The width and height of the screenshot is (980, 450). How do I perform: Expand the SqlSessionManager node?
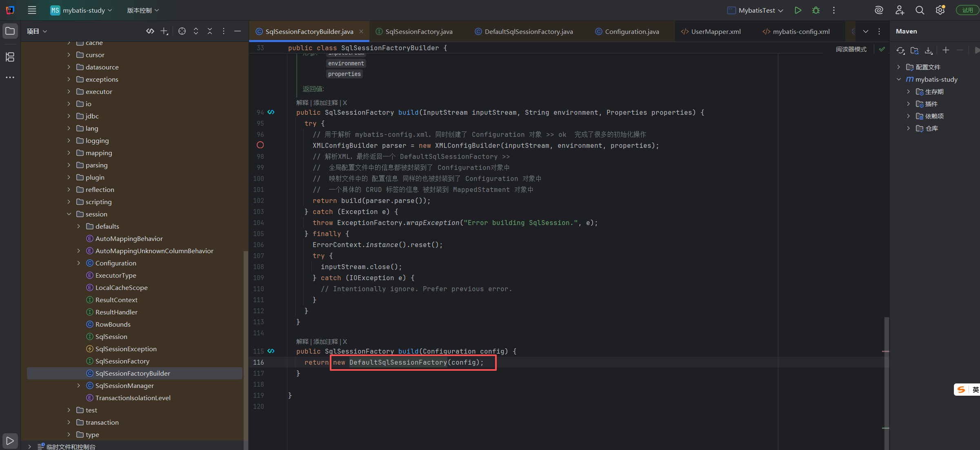79,385
